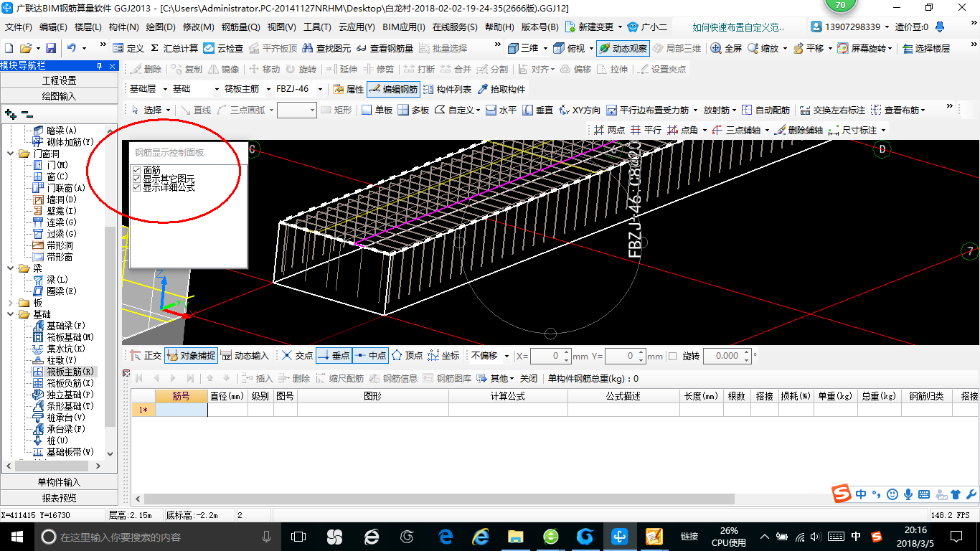The width and height of the screenshot is (980, 551).
Task: Click 单构件输入 button
Action: pos(59,482)
